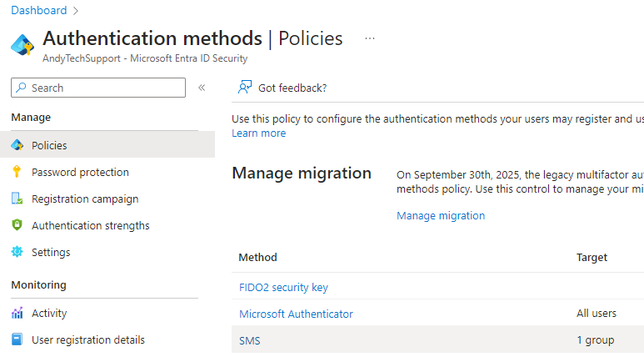Open the SMS method
644x357 pixels.
point(250,340)
